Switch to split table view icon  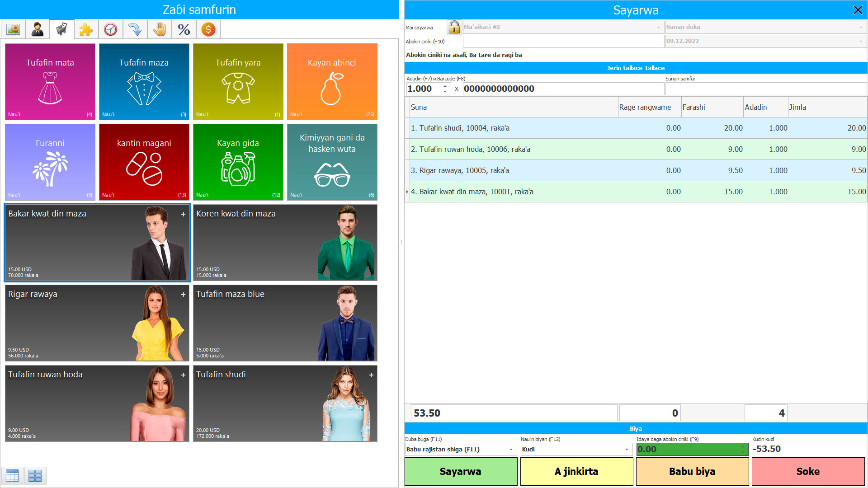point(35,475)
